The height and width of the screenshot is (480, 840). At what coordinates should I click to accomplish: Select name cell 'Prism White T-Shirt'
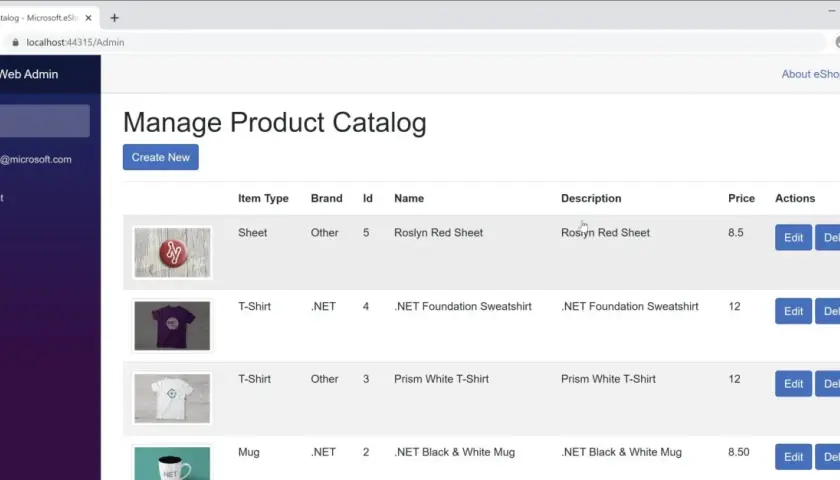(441, 379)
